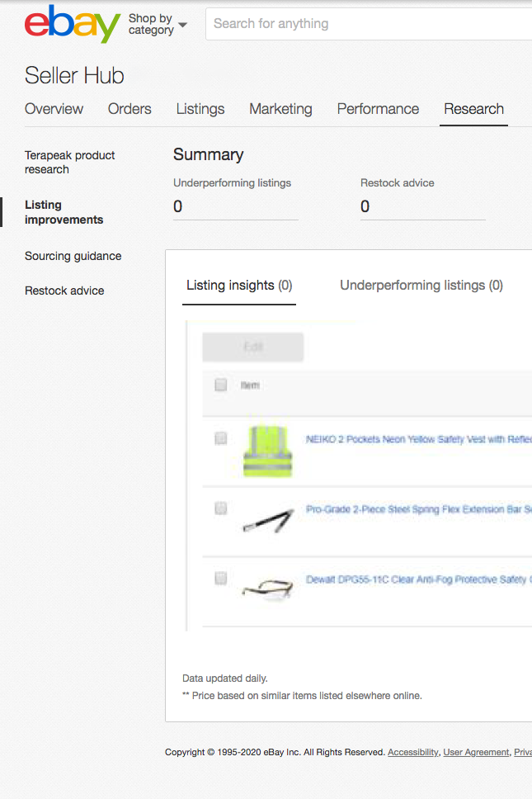This screenshot has width=532, height=799.
Task: Open Sourcing guidance page
Action: pos(73,256)
